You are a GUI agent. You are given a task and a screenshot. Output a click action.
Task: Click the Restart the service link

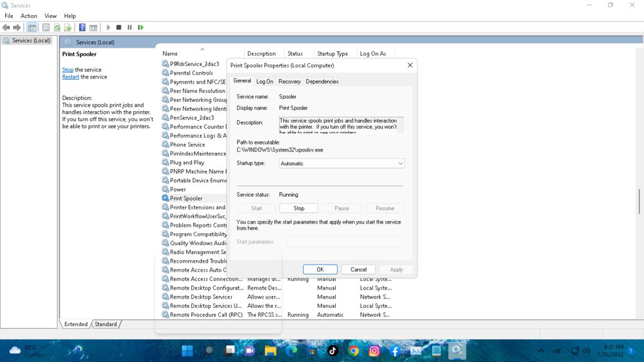70,77
